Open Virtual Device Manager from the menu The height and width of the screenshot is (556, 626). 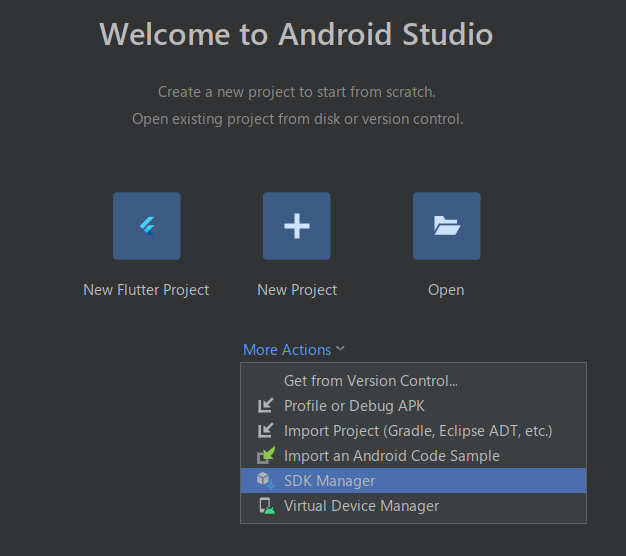tap(414, 506)
